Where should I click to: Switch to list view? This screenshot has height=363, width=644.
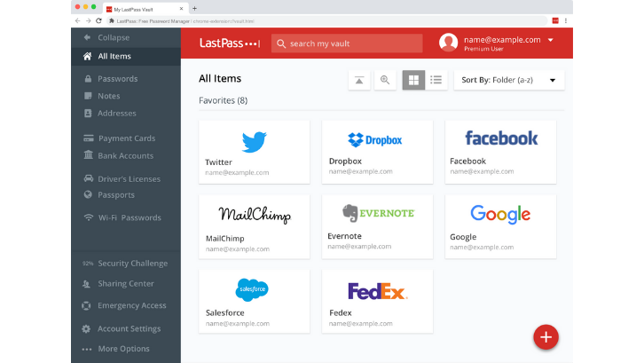tap(436, 80)
